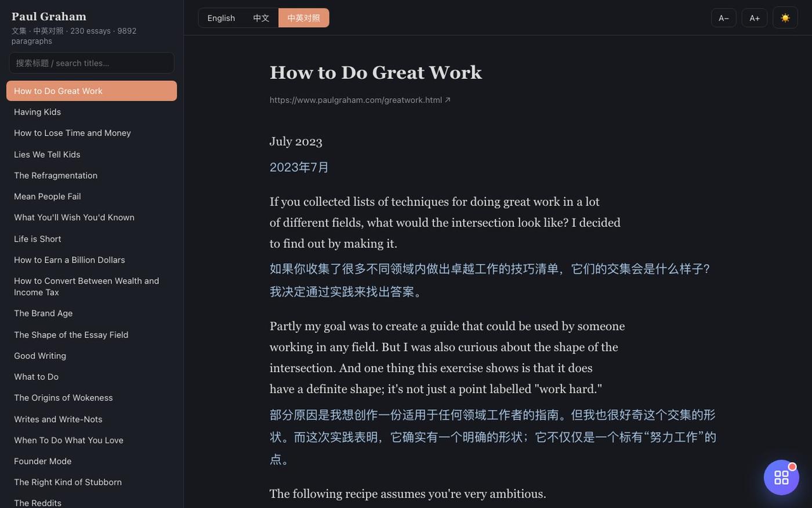
Task: Select How to Do Great Work essay
Action: pos(92,91)
